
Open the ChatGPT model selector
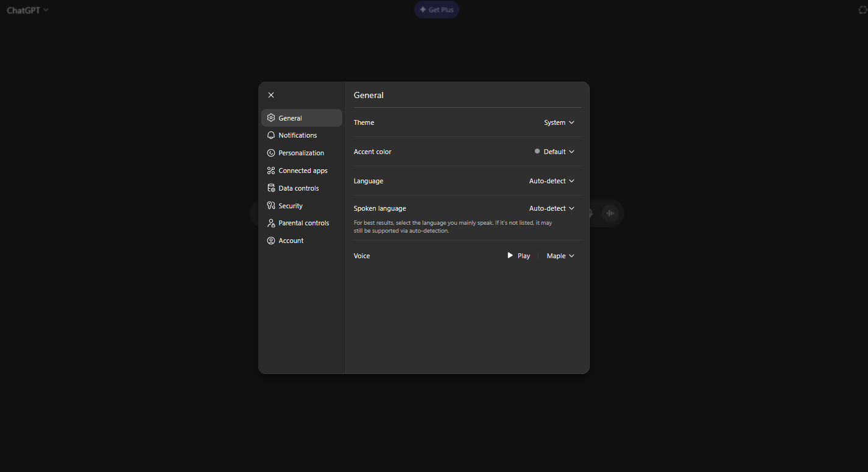(27, 10)
